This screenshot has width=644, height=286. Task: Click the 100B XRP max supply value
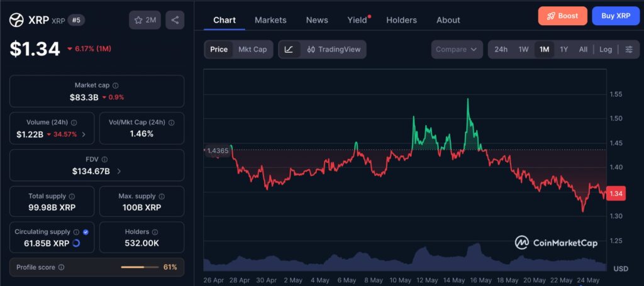tap(142, 207)
